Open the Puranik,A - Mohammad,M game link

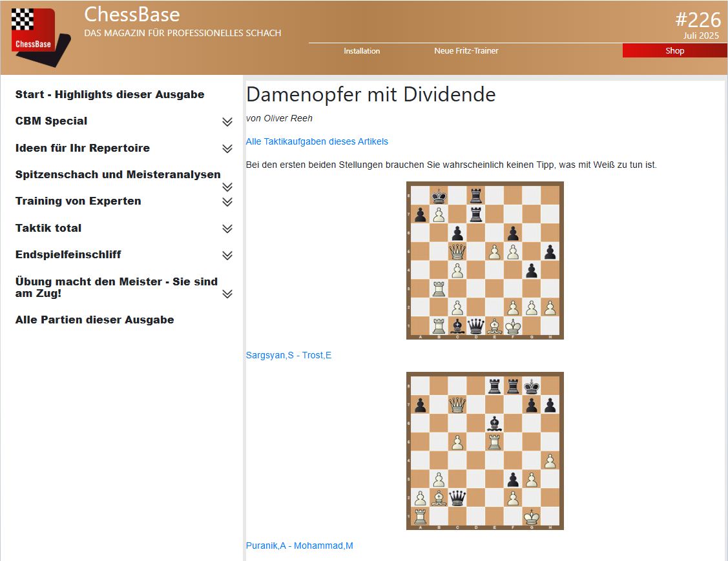coord(299,546)
